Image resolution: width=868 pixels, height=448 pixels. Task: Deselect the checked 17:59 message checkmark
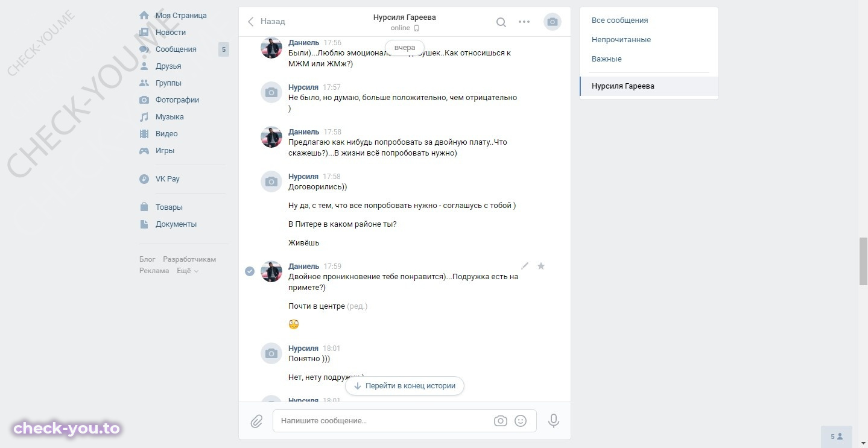click(250, 271)
